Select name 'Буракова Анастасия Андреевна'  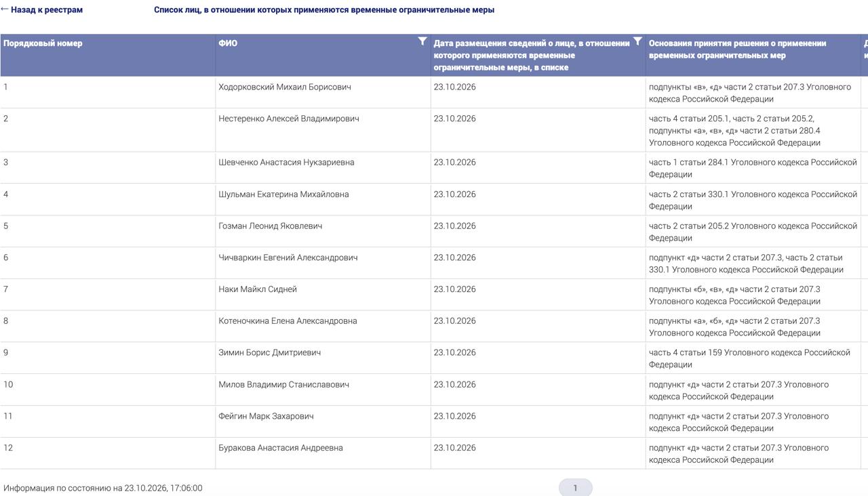tap(281, 448)
